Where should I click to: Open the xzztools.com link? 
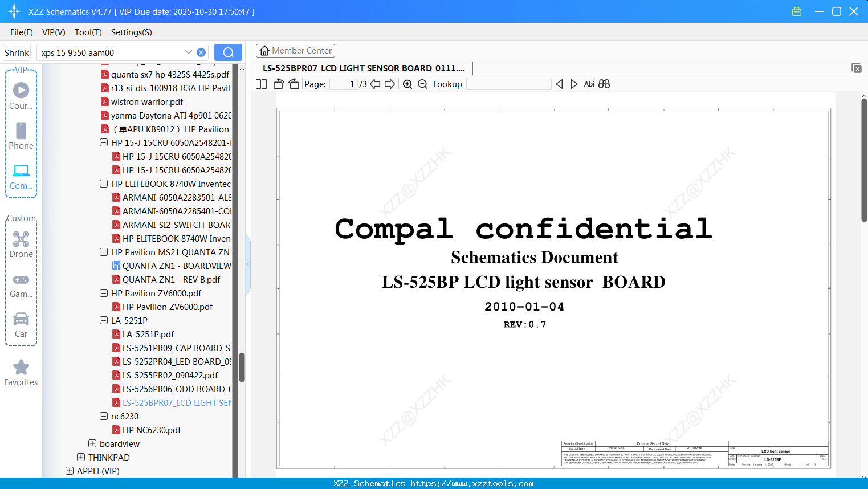pos(472,483)
